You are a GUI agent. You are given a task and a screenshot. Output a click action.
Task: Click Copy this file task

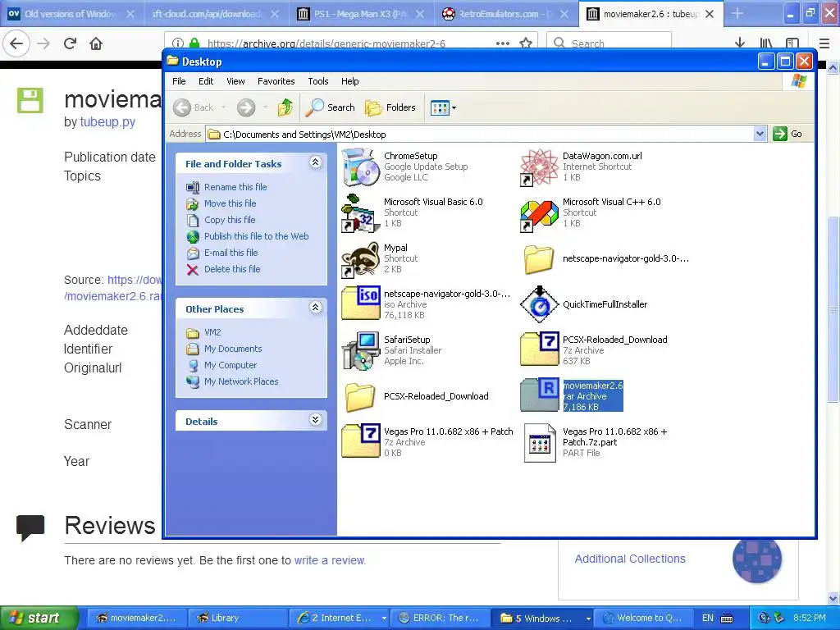230,220
